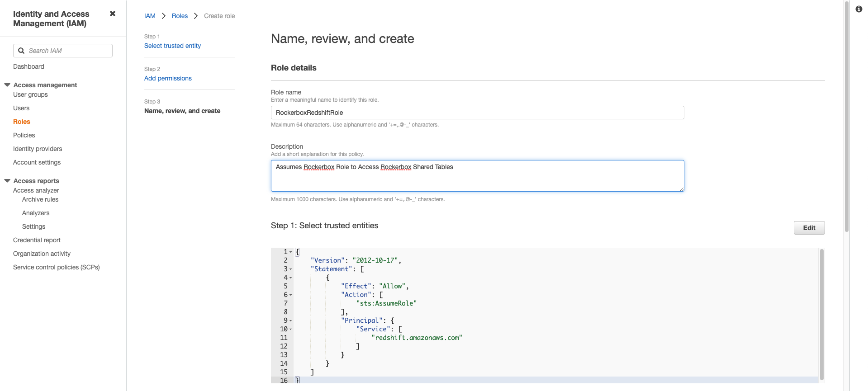Open Credential report

tap(37, 240)
